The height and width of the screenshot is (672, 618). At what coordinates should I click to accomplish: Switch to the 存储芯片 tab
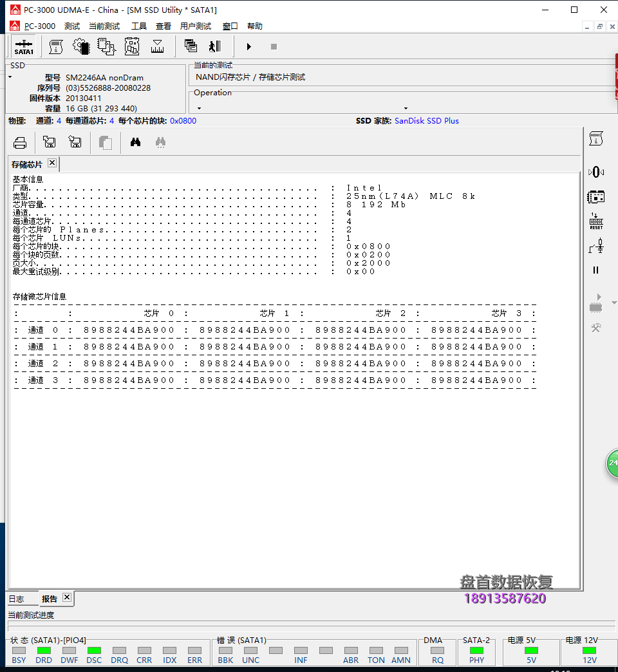pyautogui.click(x=26, y=165)
